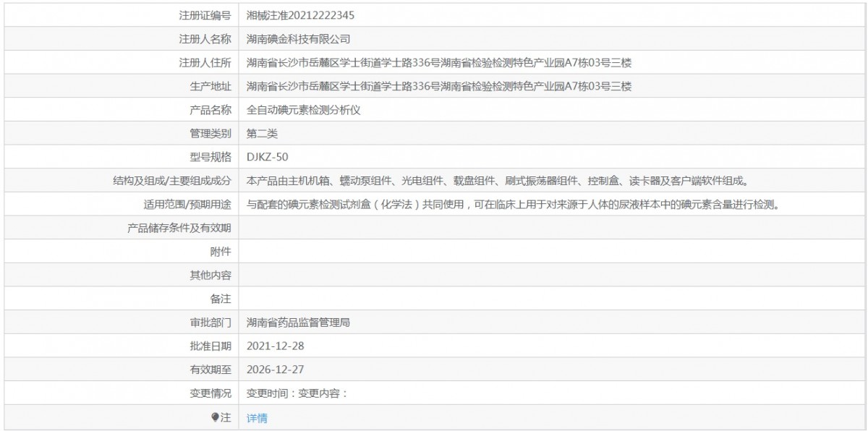Click the product name 全自动碘元素检测分析仪
This screenshot has height=431, width=868.
[x=304, y=110]
